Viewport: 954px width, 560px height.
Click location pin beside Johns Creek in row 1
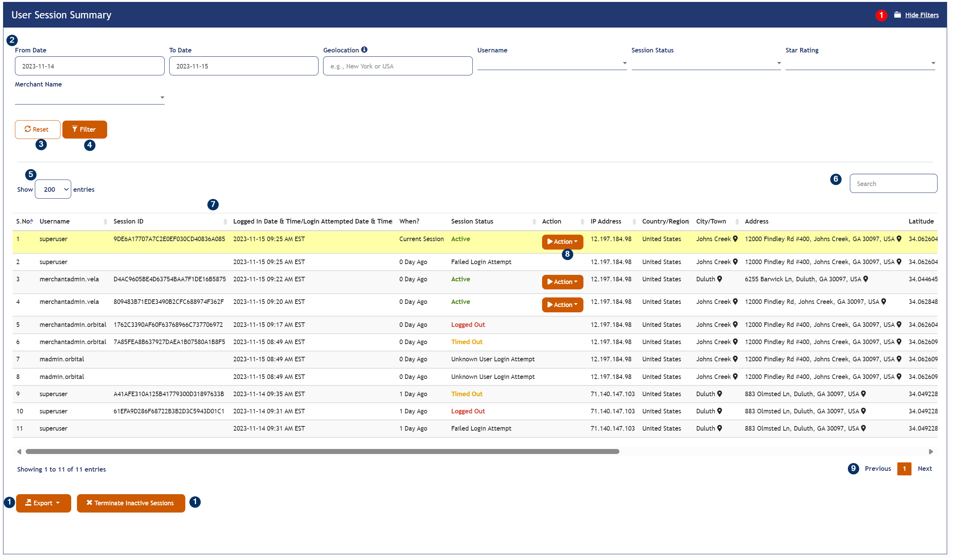click(x=735, y=239)
